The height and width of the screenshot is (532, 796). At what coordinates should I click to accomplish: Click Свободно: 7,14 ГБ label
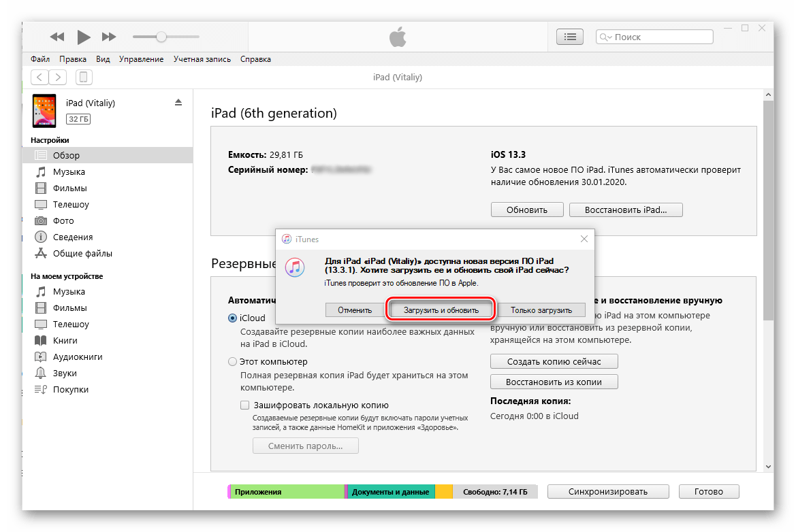[495, 491]
